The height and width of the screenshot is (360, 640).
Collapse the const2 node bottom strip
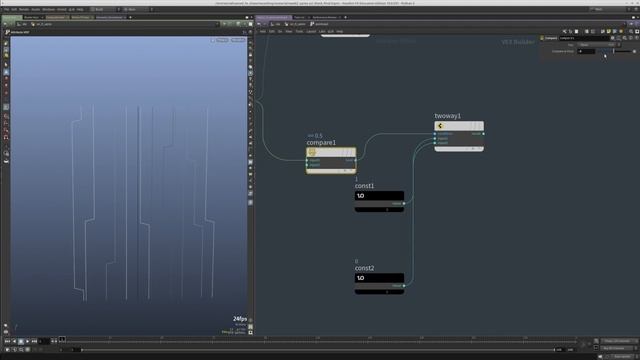[379, 292]
